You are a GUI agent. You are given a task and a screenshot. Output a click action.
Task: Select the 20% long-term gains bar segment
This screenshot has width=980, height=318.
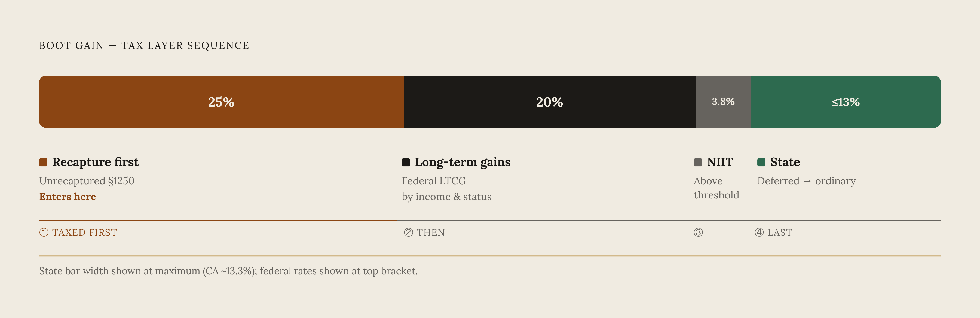click(549, 102)
